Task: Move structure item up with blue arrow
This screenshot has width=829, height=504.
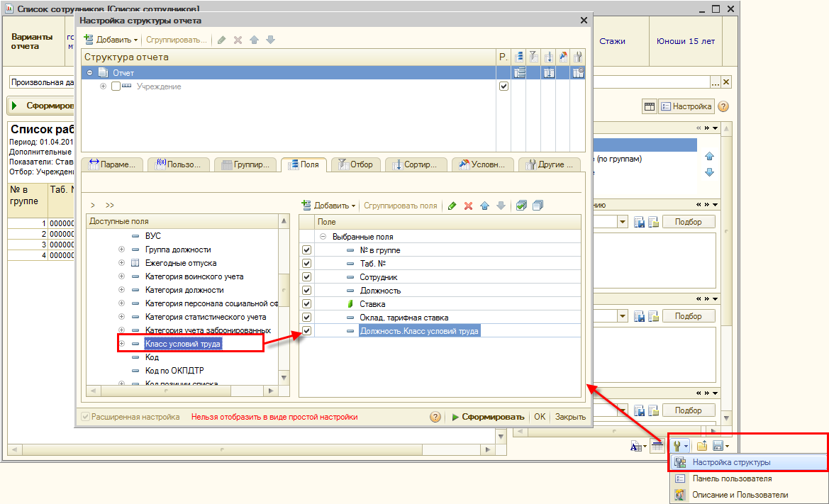Action: point(255,40)
